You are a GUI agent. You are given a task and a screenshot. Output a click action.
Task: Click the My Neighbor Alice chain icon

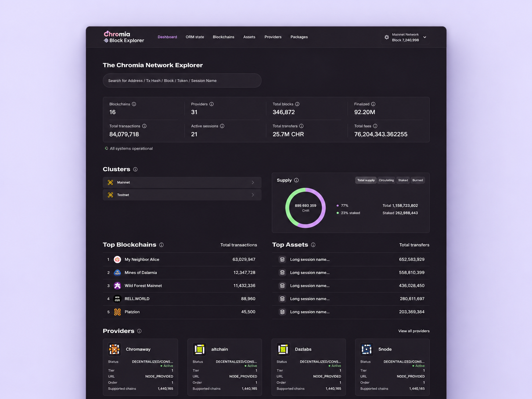(117, 259)
